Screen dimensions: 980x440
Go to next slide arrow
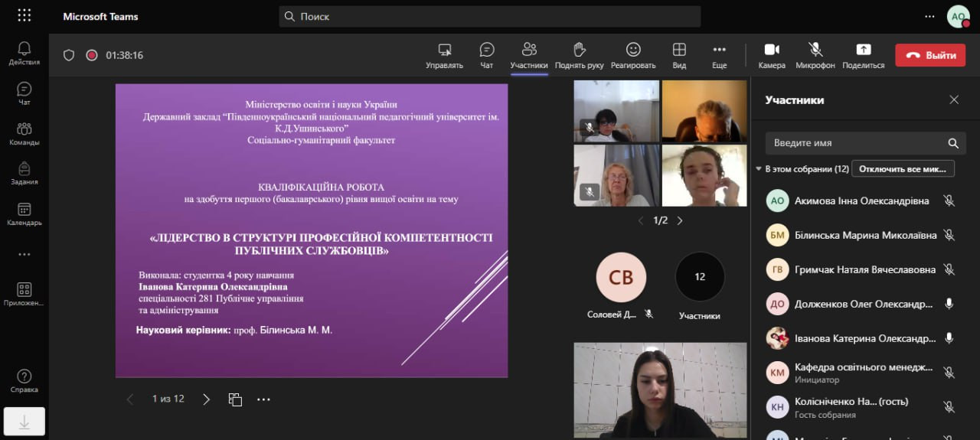[206, 399]
